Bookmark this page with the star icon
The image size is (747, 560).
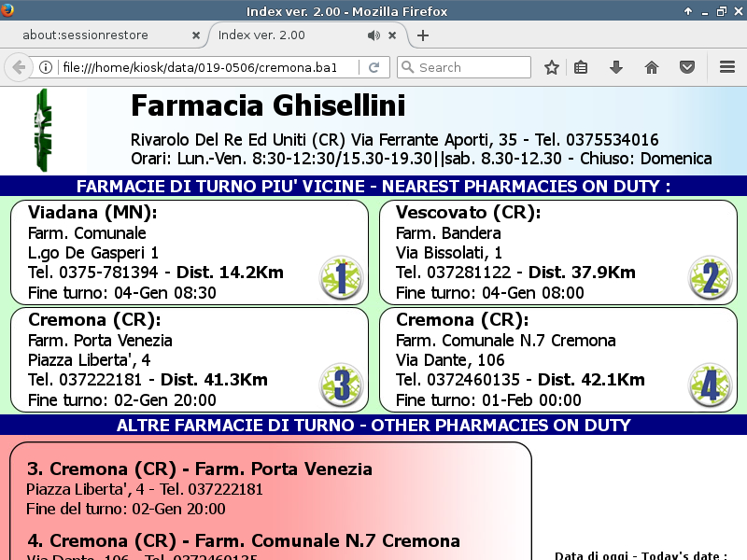552,67
